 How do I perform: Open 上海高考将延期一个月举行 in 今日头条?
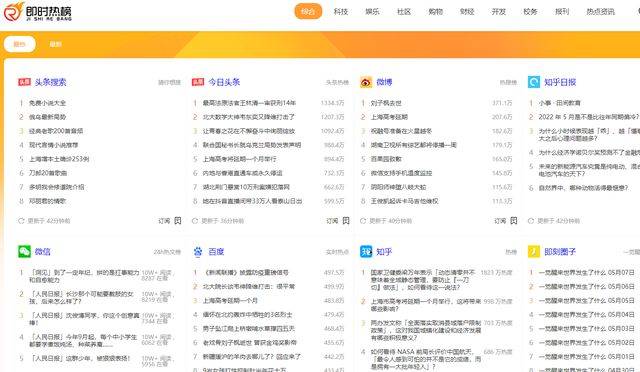[x=240, y=159]
